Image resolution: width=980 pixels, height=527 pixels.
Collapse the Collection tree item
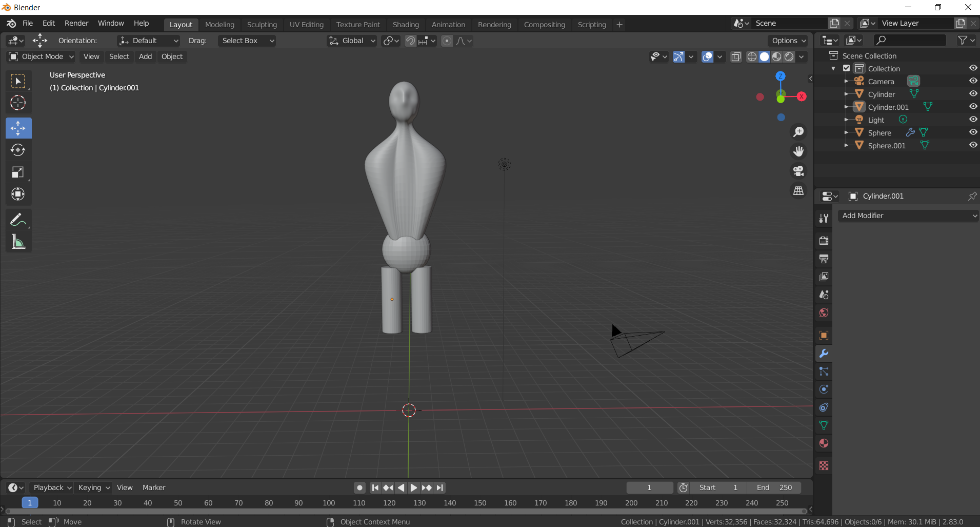pyautogui.click(x=833, y=68)
